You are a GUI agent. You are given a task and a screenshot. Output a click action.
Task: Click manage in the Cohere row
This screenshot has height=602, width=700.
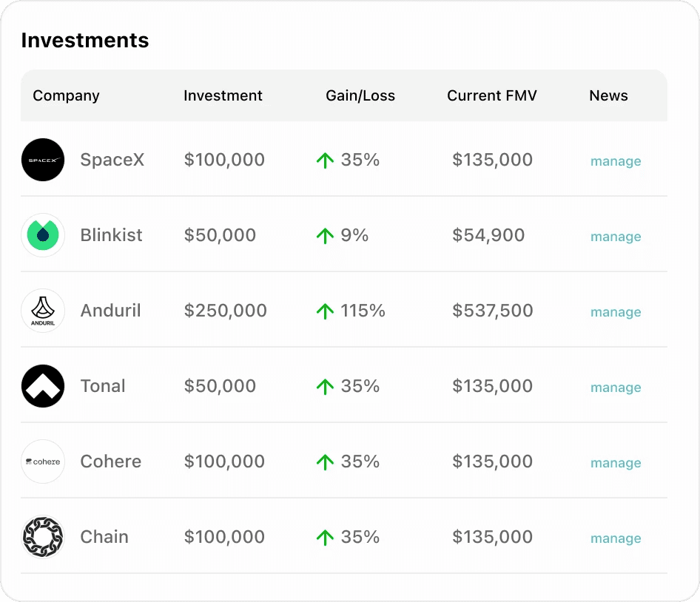[616, 463]
